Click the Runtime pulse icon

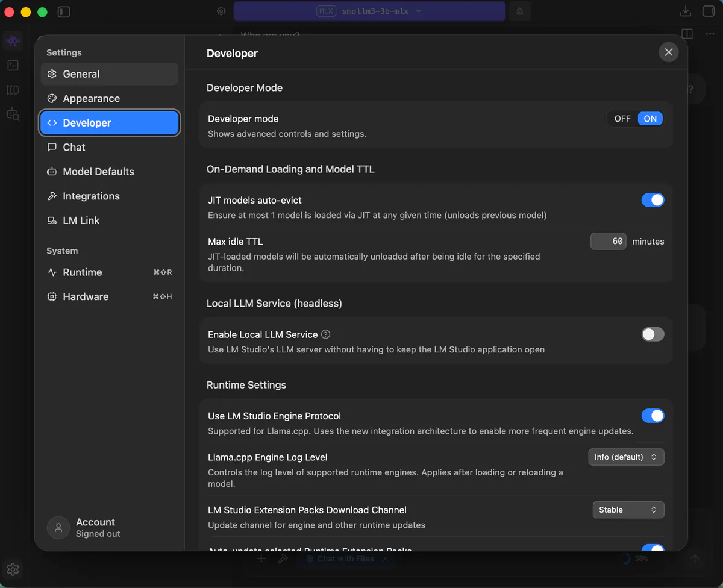[52, 272]
